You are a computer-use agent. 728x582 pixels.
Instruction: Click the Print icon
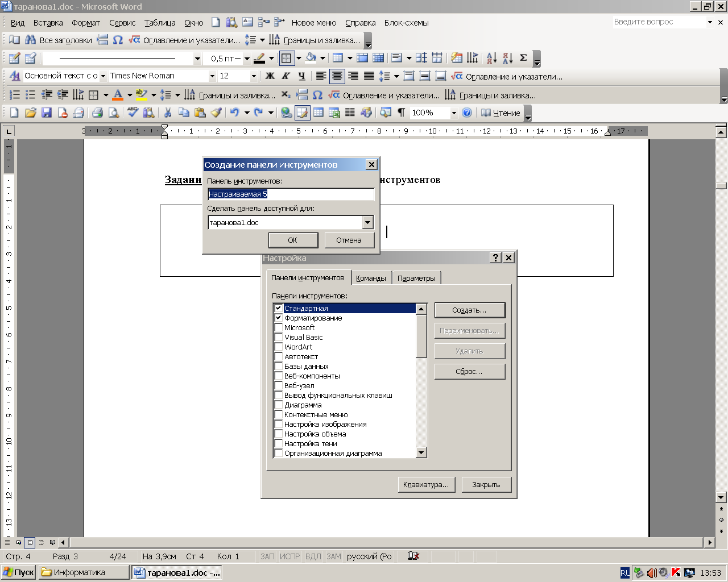click(97, 113)
